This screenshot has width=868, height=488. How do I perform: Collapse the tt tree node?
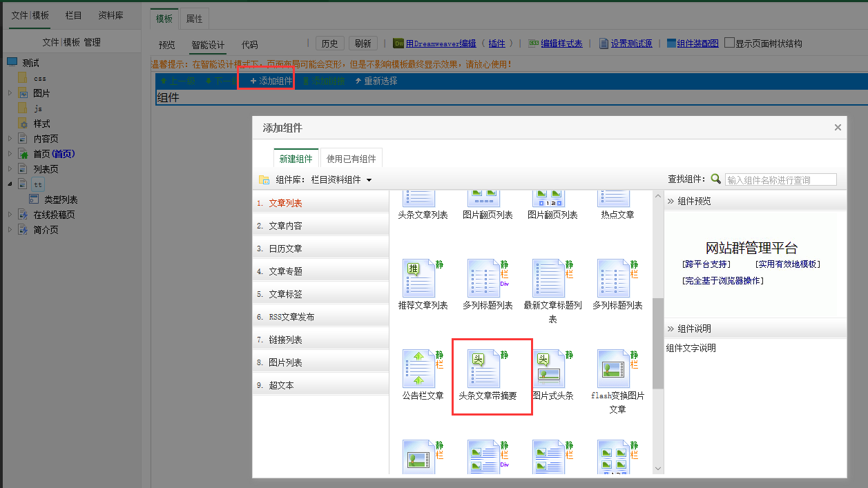point(10,184)
